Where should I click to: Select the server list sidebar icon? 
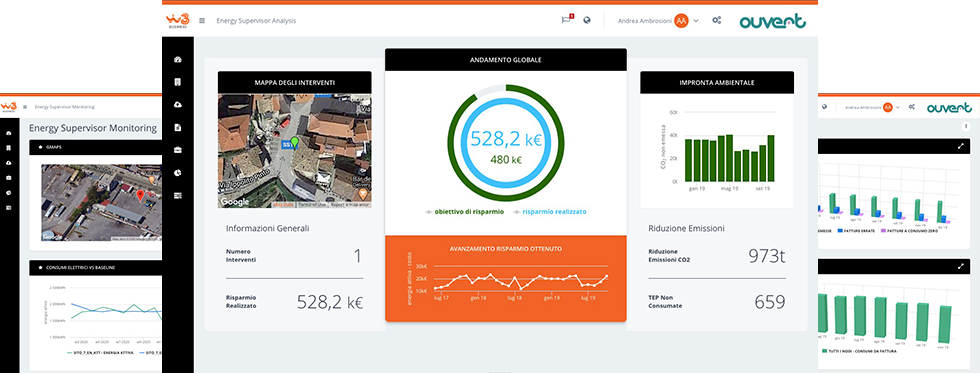(178, 196)
